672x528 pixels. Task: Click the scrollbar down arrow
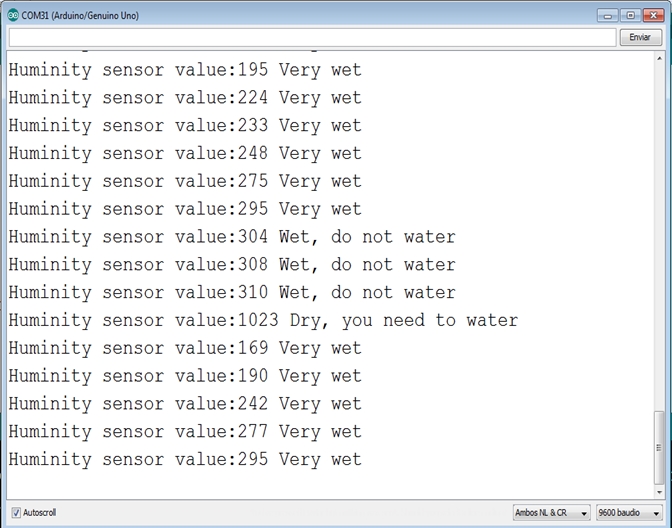click(659, 492)
